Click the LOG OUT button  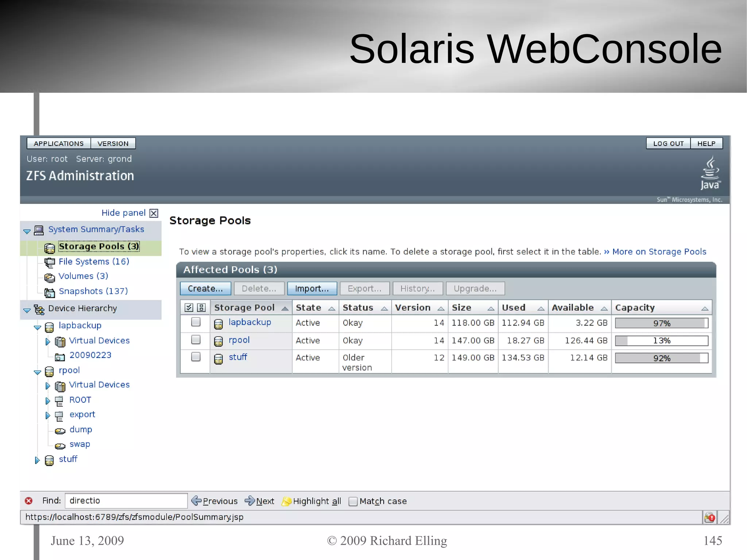[x=668, y=143]
